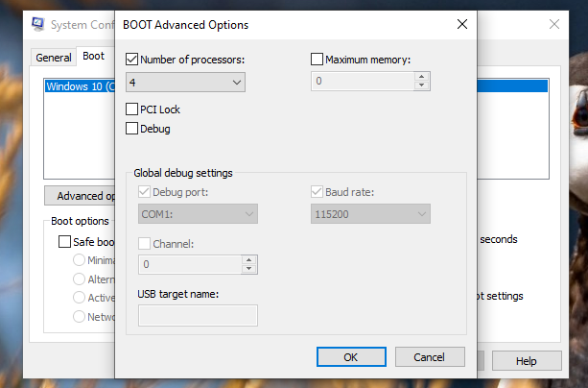The image size is (588, 388).
Task: Enable the Maximum memory checkbox
Action: point(318,60)
